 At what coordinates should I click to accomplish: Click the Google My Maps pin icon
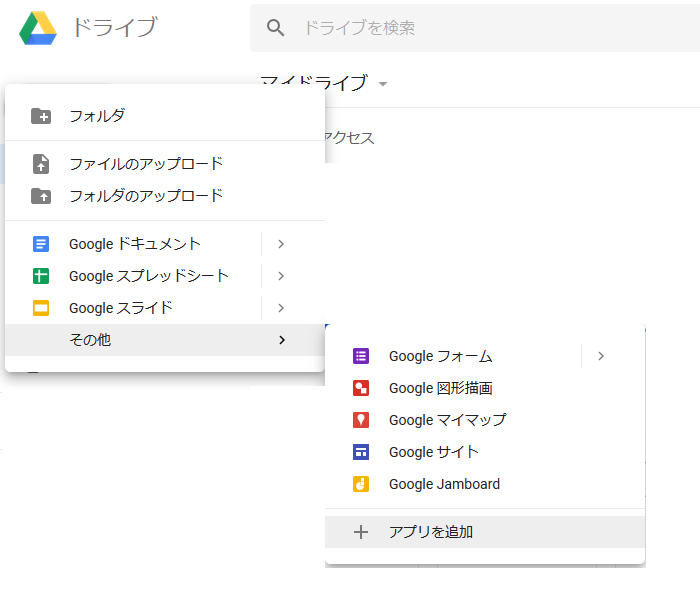(361, 420)
